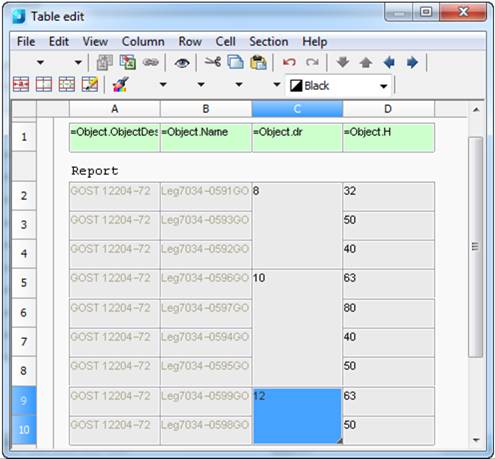Viewport: 495px width, 459px height.
Task: Click the chain link icon
Action: point(151,62)
